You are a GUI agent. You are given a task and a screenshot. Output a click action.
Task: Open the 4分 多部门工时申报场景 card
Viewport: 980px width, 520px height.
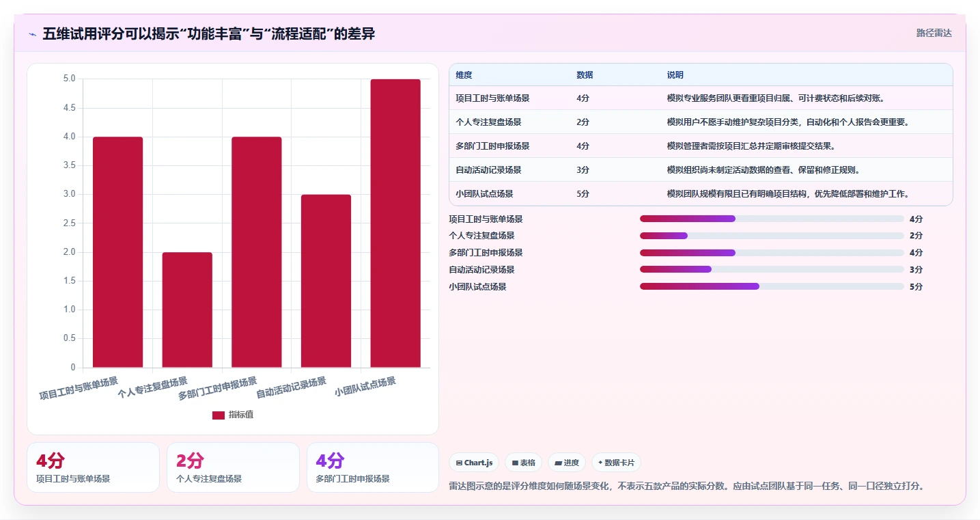click(x=373, y=467)
